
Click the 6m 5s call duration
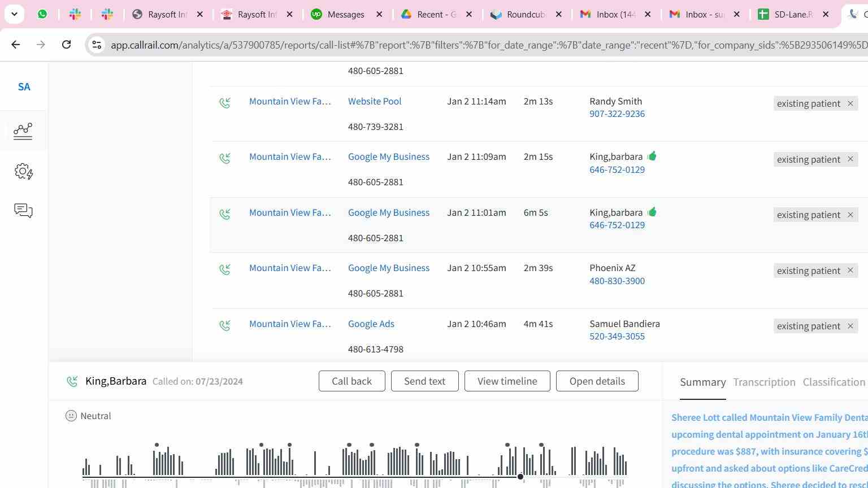[536, 212]
